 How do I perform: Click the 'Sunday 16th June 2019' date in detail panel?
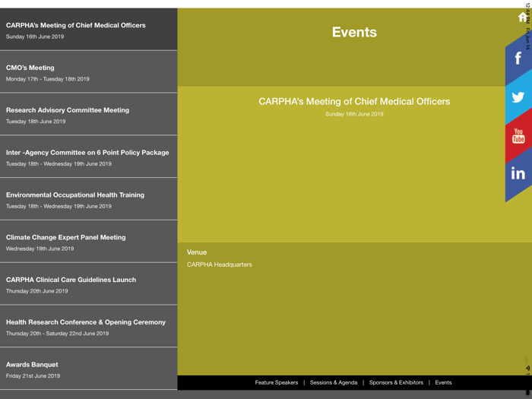click(x=354, y=114)
